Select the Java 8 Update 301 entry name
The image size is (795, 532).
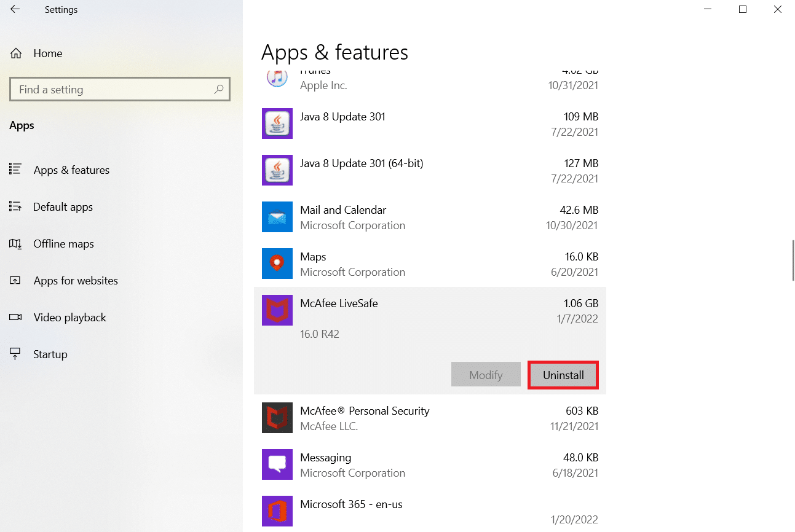point(342,117)
